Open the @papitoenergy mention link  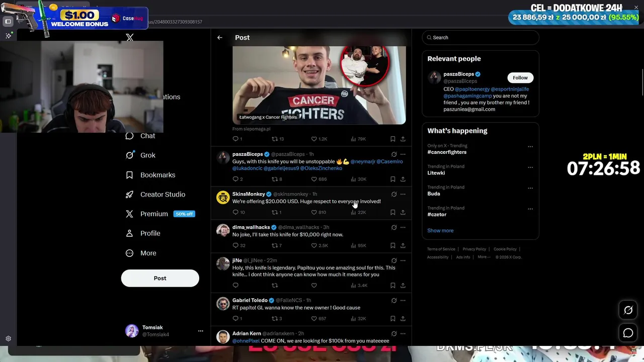(x=472, y=89)
